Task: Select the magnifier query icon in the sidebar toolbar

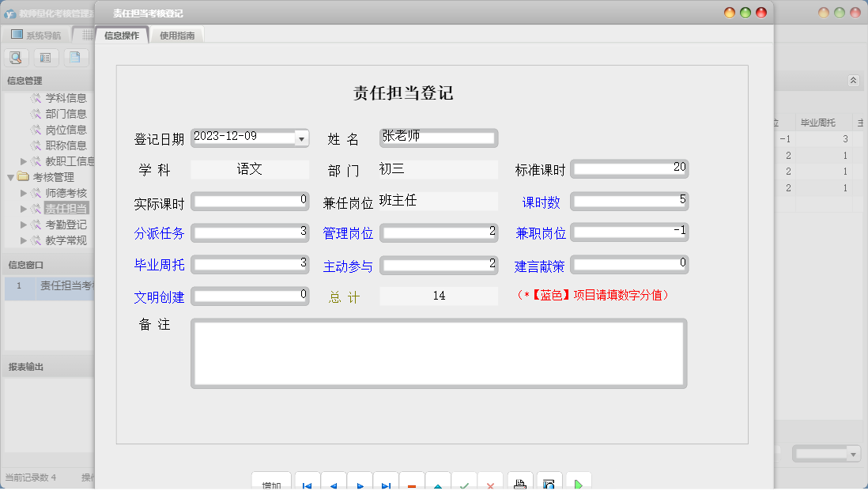Action: (16, 58)
